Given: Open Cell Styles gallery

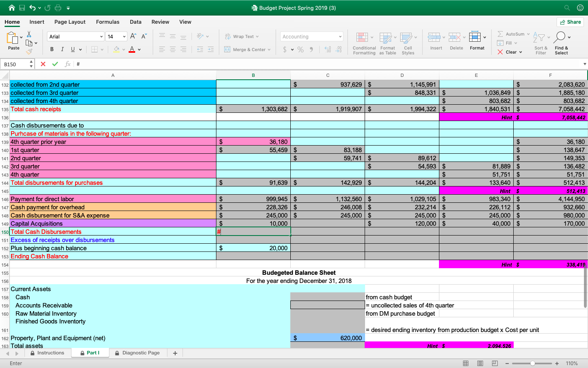Looking at the screenshot, I should coord(408,43).
